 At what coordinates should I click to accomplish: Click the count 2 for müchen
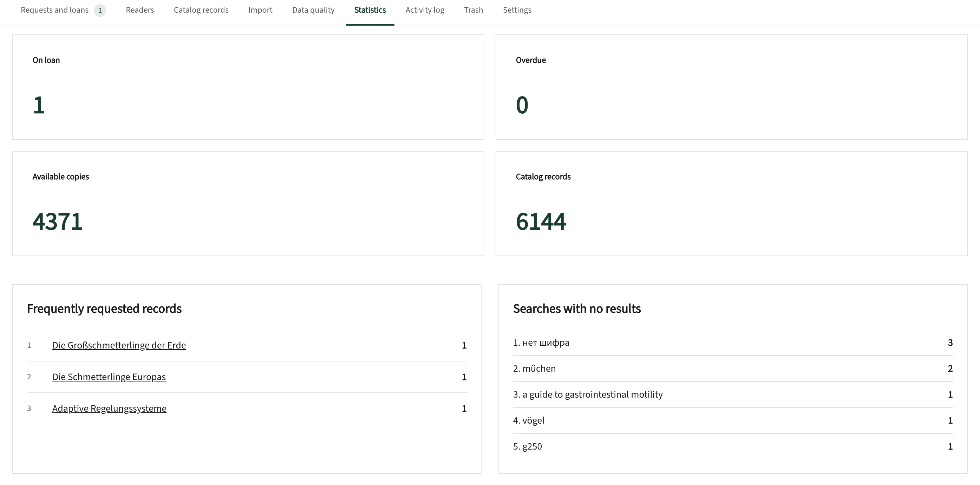point(950,368)
